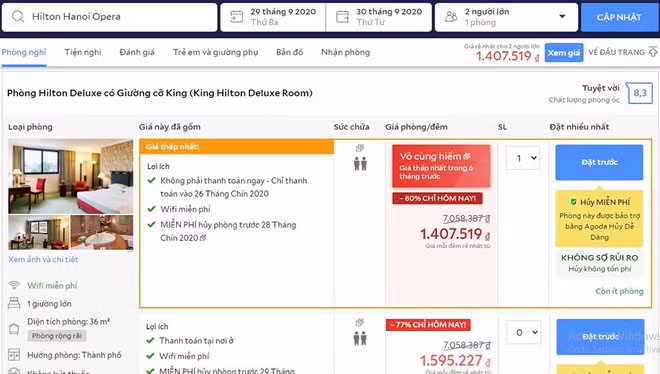Select the check-out date 30 tháng 9 2020
Screen dimensions: 660x374
(x=379, y=17)
